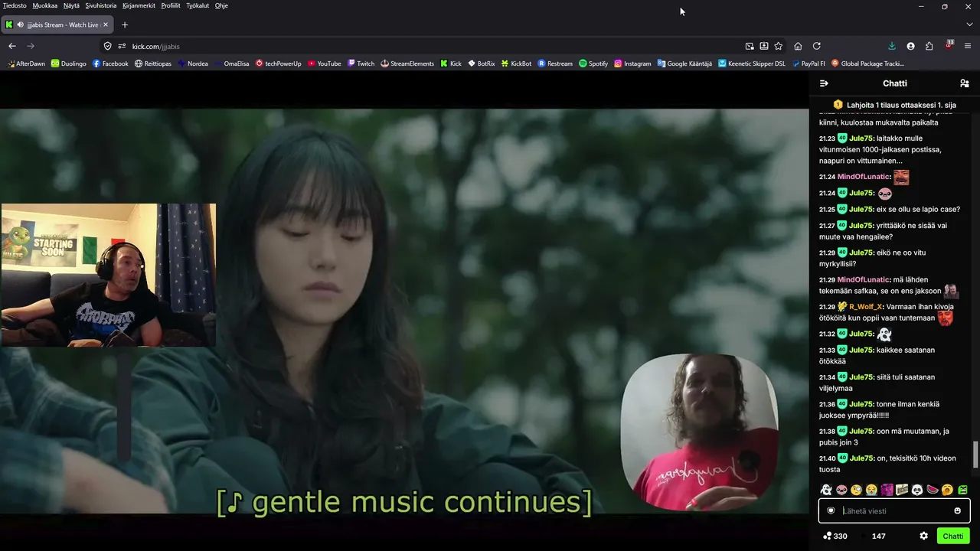The width and height of the screenshot is (980, 551).
Task: Open the YouTube bookmark
Action: (324, 64)
